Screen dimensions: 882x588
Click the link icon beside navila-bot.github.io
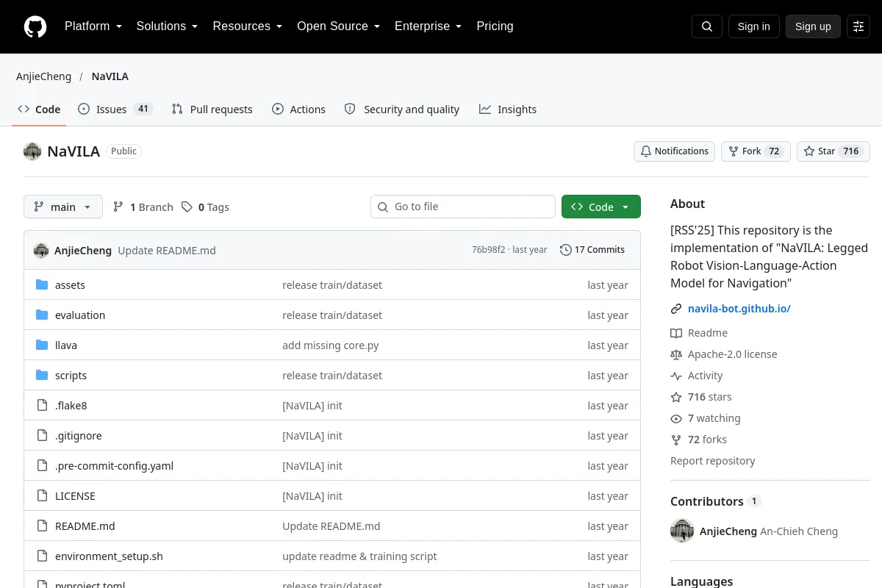[676, 309]
